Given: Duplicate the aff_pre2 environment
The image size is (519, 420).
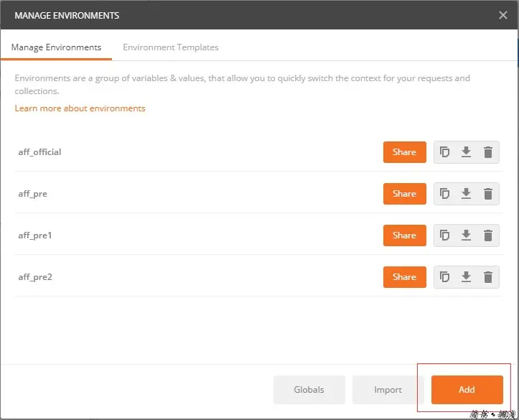Looking at the screenshot, I should (x=444, y=277).
